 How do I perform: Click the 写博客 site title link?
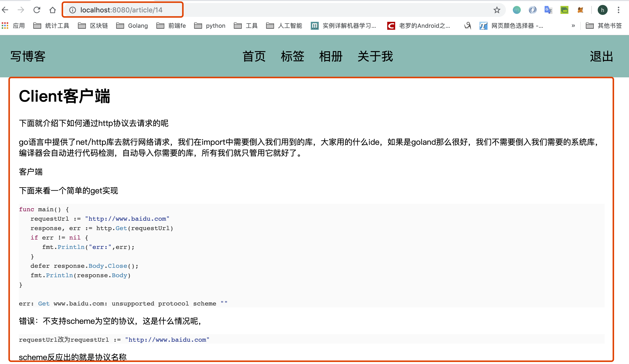(x=27, y=56)
